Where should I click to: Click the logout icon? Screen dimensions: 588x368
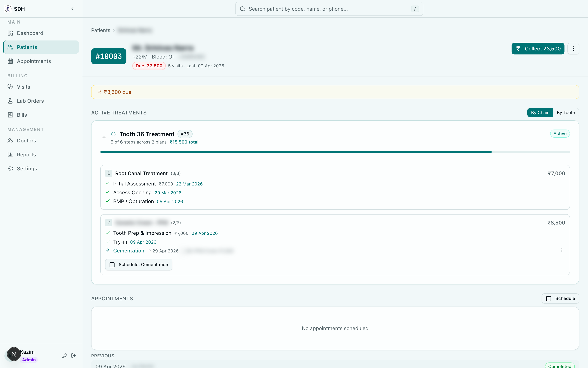point(74,356)
